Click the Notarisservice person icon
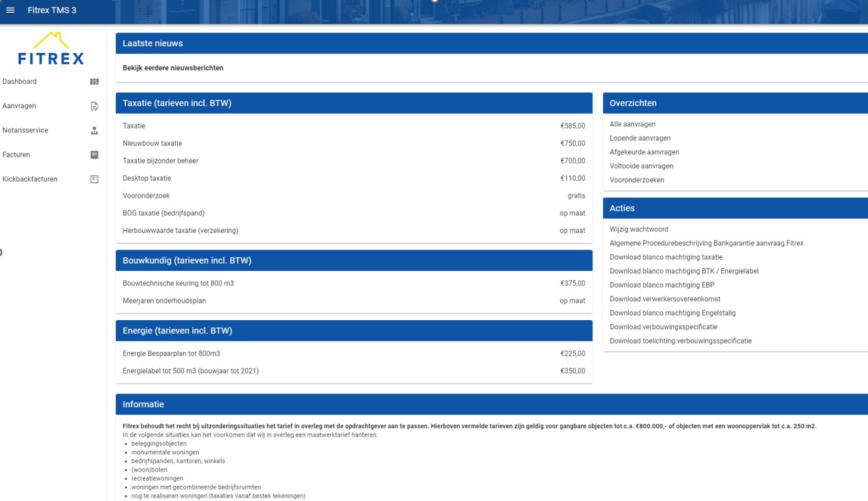The image size is (868, 501). pos(95,131)
